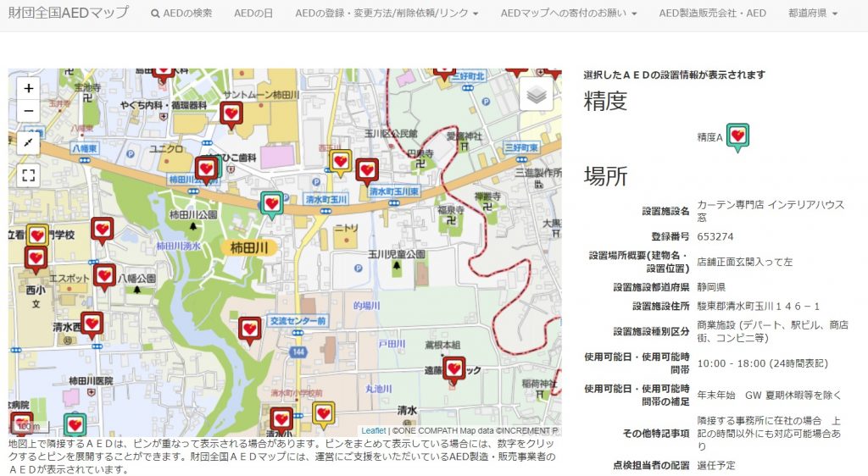
Task: Open the 都道府県 dropdown menu
Action: tap(812, 14)
